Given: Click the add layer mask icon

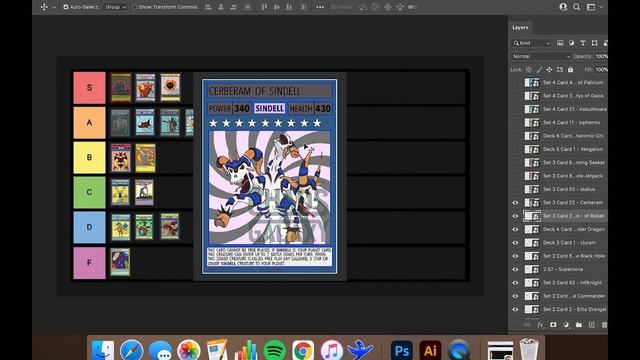Looking at the screenshot, I should click(553, 325).
